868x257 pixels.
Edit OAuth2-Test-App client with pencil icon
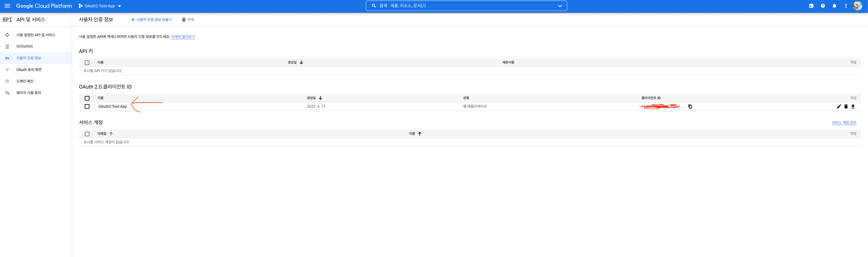[x=839, y=106]
